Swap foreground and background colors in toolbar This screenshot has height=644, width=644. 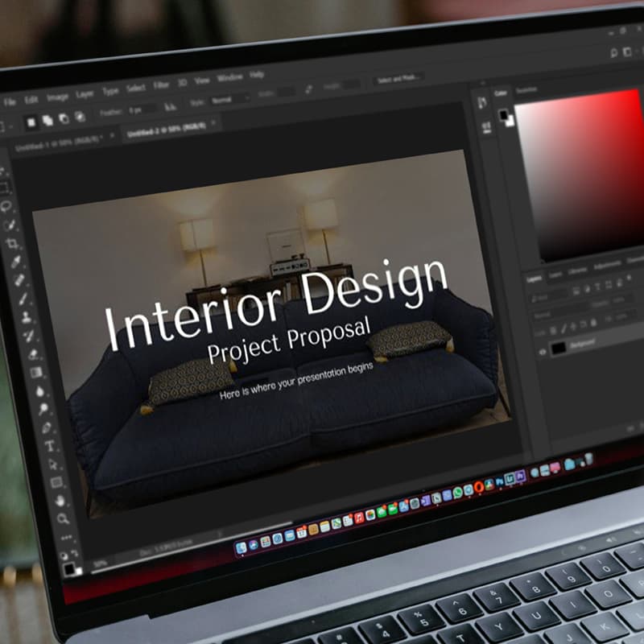point(75,554)
